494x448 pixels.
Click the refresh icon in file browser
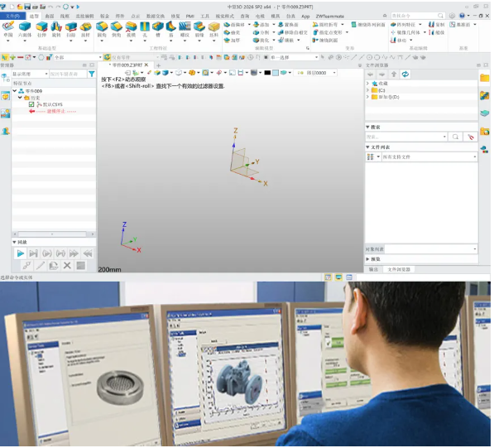[405, 74]
